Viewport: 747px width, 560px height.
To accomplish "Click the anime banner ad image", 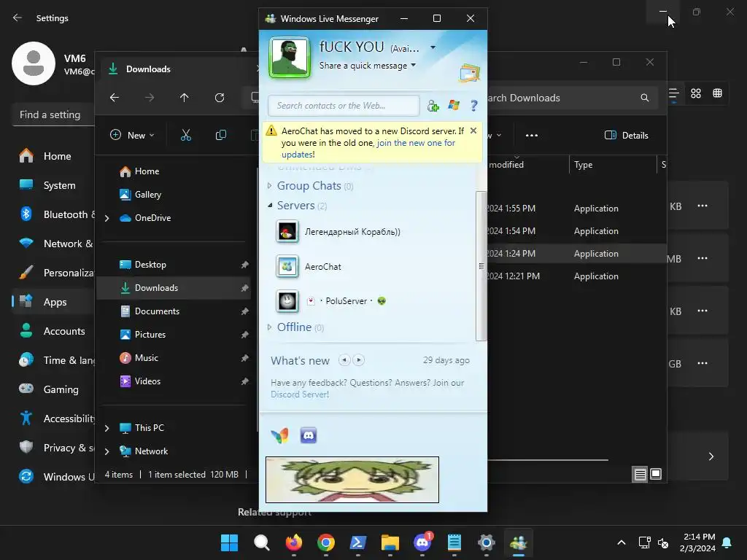I will (352, 480).
